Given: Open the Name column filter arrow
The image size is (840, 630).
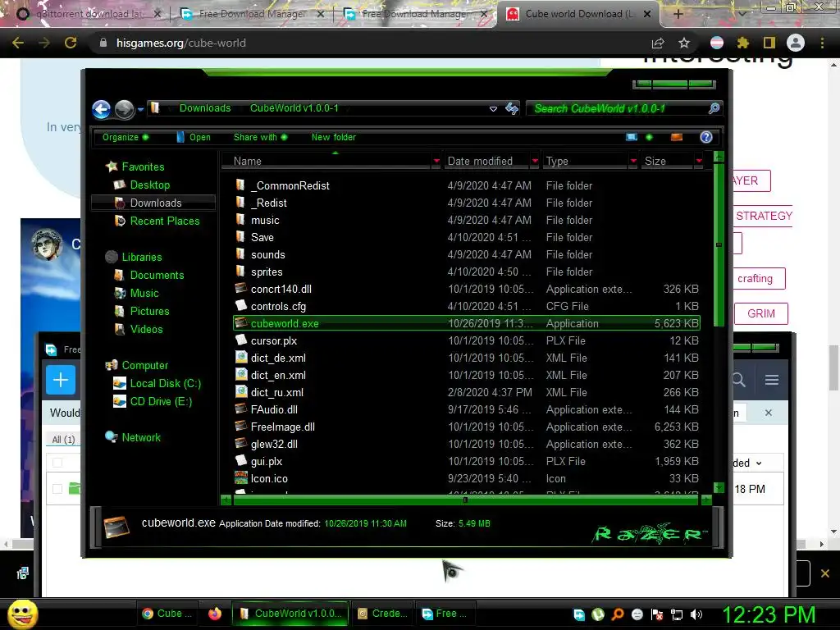Looking at the screenshot, I should click(436, 161).
